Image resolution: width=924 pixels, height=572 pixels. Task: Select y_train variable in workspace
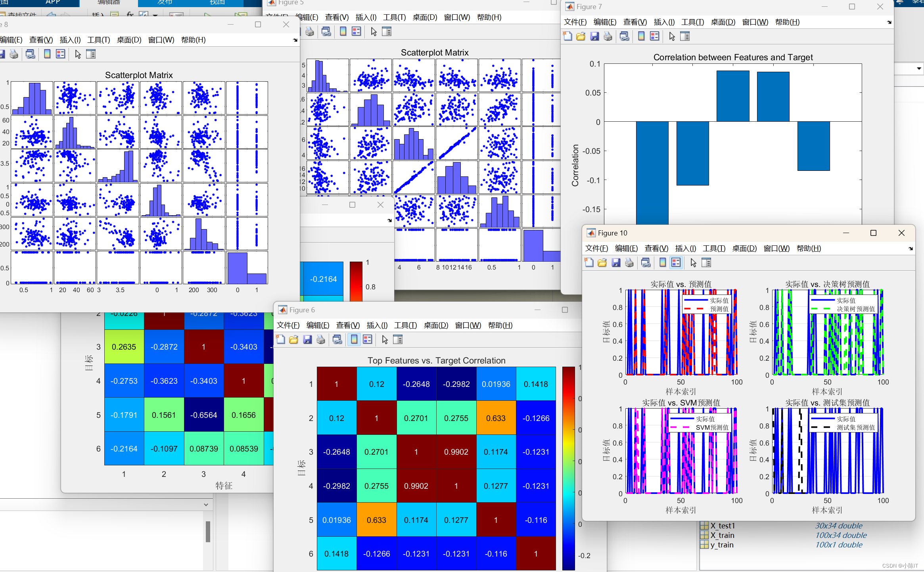[x=722, y=545]
